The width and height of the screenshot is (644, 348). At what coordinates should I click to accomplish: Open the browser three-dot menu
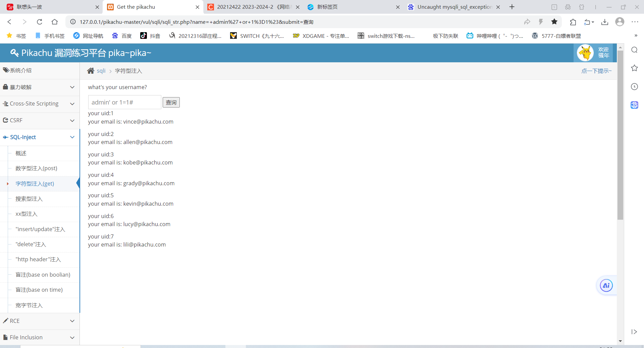[635, 22]
